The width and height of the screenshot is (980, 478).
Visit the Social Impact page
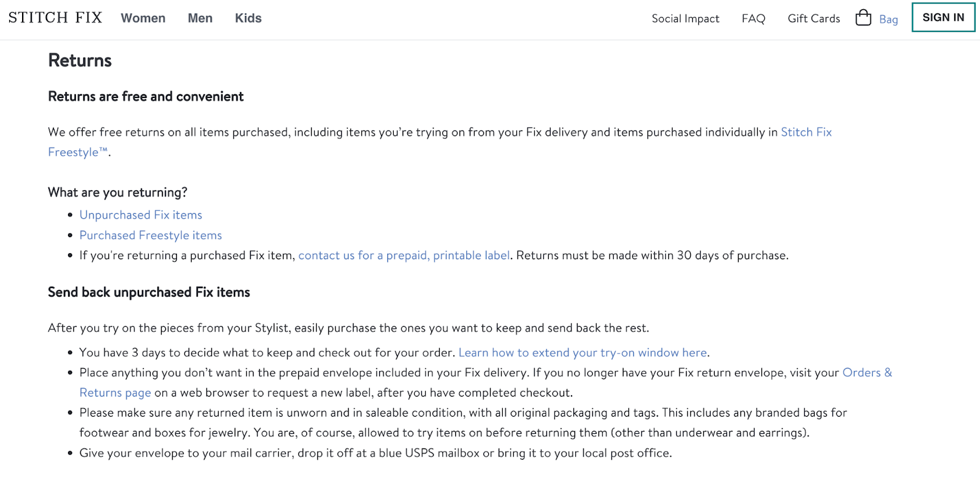[685, 18]
